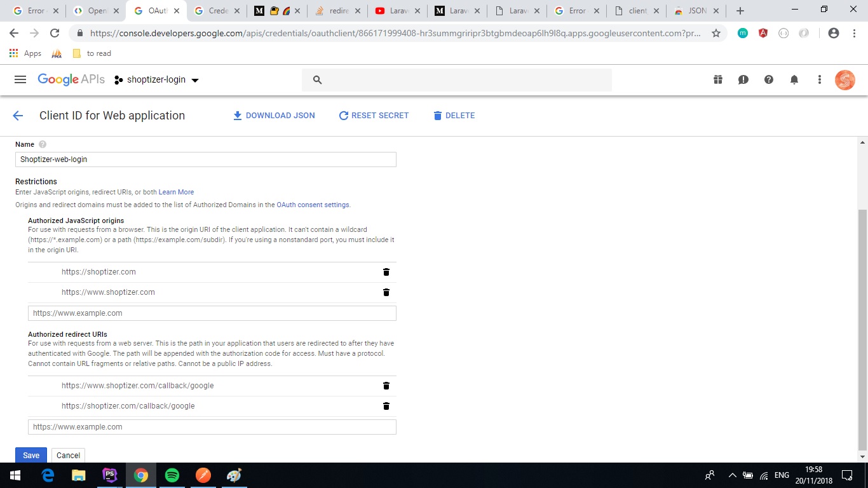Focus the console search box
Image resolution: width=868 pixels, height=488 pixels.
tap(457, 80)
